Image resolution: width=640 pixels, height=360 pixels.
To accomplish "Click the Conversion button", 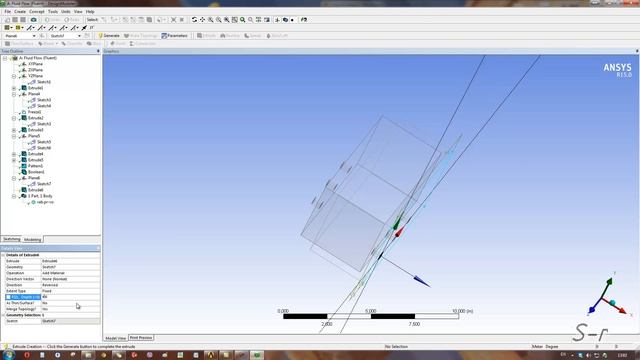I will (x=143, y=44).
